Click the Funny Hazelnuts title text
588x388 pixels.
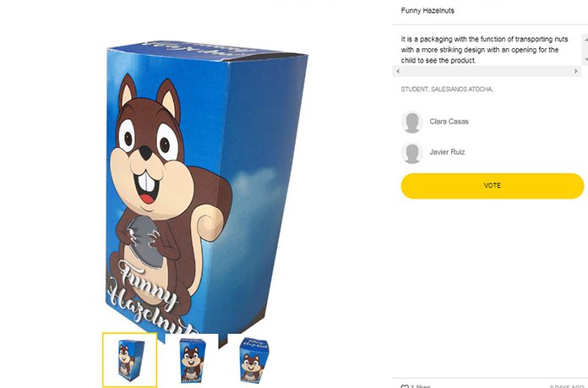pyautogui.click(x=427, y=11)
